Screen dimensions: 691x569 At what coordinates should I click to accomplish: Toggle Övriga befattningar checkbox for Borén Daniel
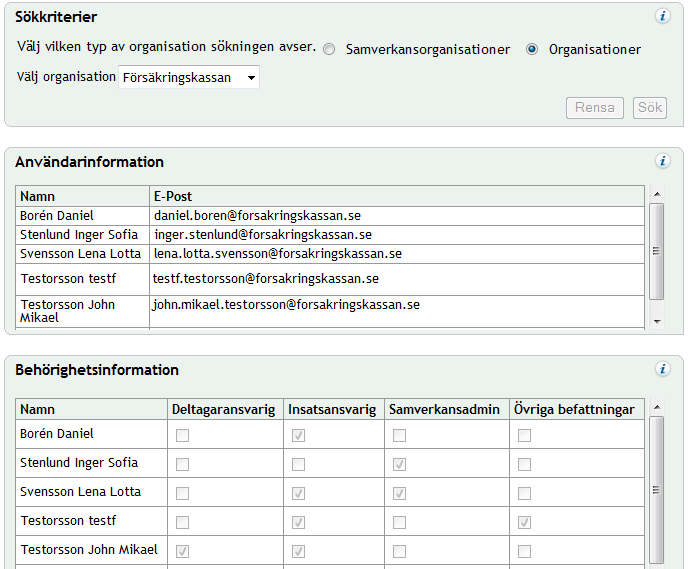point(524,435)
